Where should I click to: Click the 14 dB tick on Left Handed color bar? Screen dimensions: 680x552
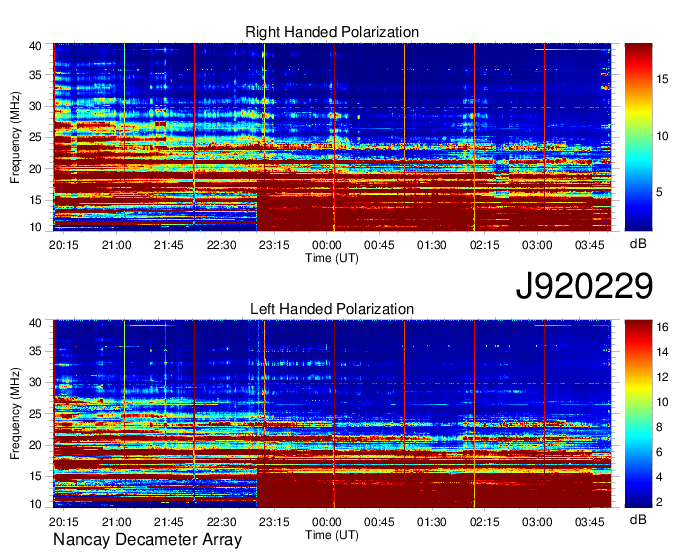pyautogui.click(x=662, y=352)
